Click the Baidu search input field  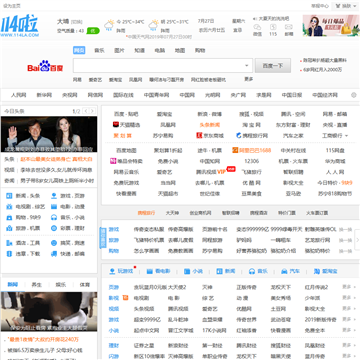coord(163,66)
